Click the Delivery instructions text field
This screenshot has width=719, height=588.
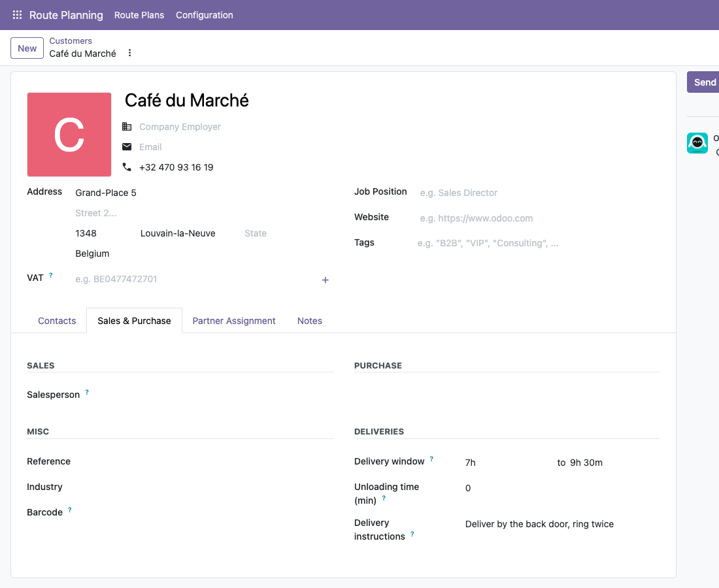[562, 524]
